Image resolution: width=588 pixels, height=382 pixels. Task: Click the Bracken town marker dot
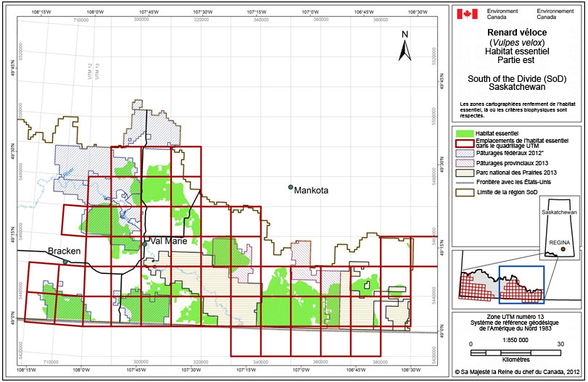click(65, 261)
